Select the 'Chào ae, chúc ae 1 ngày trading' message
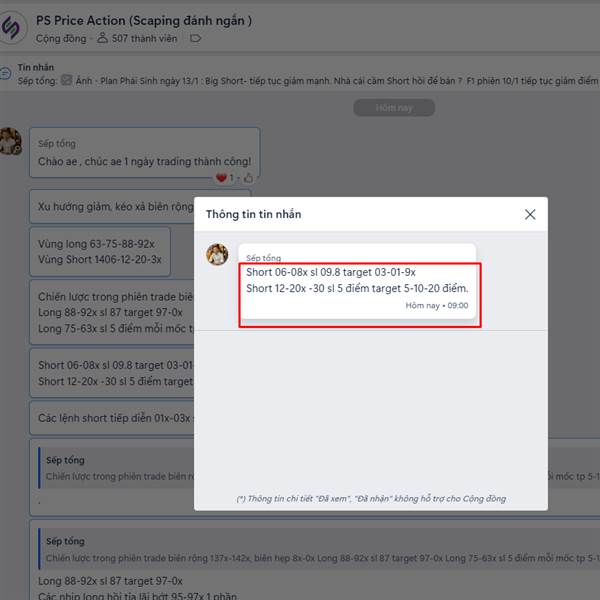600x600 pixels. [x=145, y=153]
